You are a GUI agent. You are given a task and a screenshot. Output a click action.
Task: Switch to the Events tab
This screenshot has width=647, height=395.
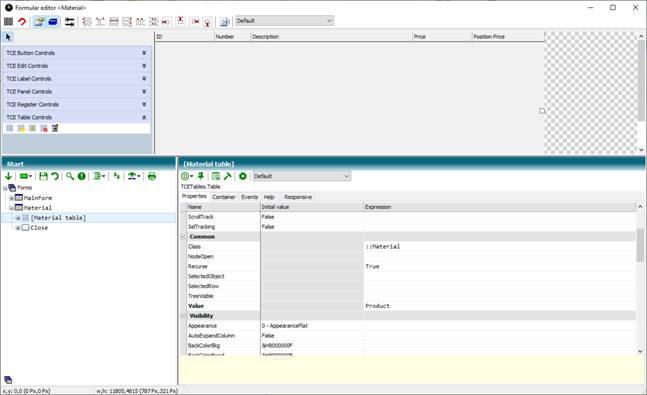(250, 197)
